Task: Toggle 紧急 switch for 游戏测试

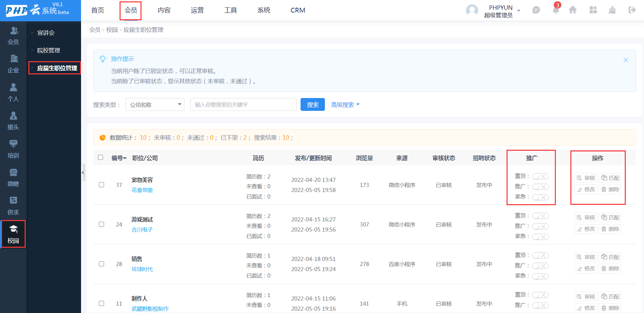Action: 540,237
